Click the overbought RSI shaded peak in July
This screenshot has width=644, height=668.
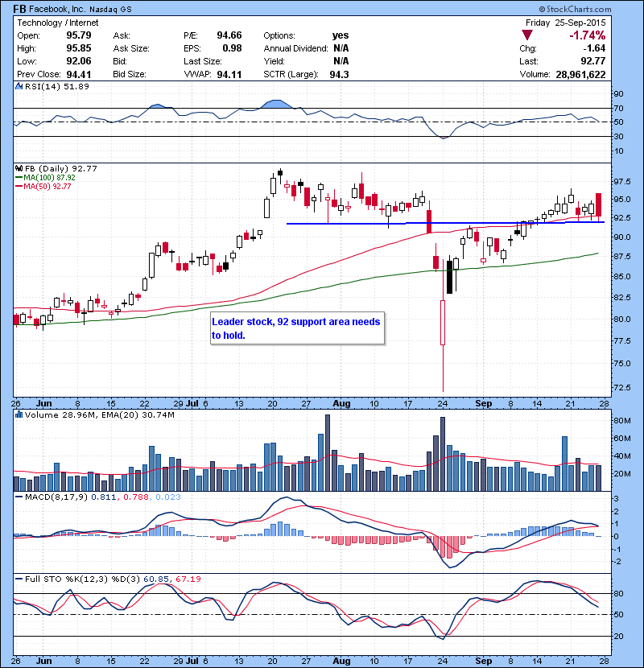pos(277,104)
